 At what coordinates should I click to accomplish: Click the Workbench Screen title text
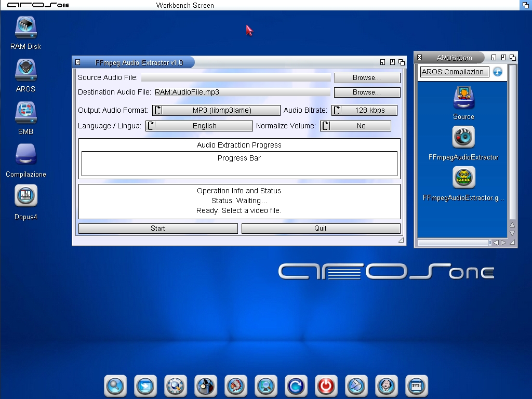click(x=185, y=5)
